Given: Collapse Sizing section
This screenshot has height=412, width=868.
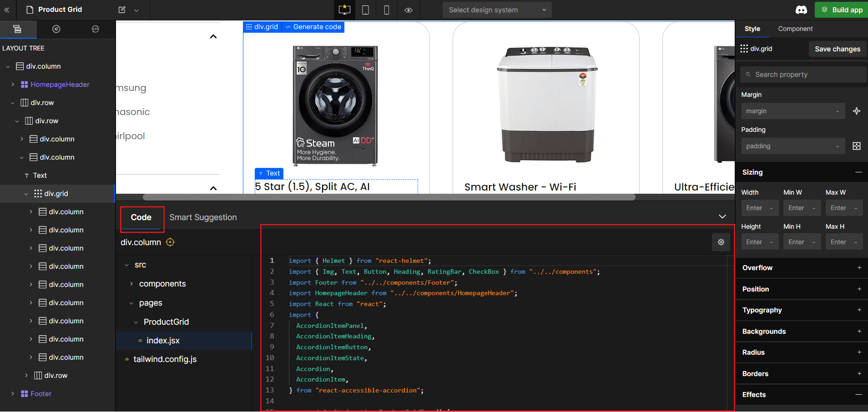Looking at the screenshot, I should (858, 172).
